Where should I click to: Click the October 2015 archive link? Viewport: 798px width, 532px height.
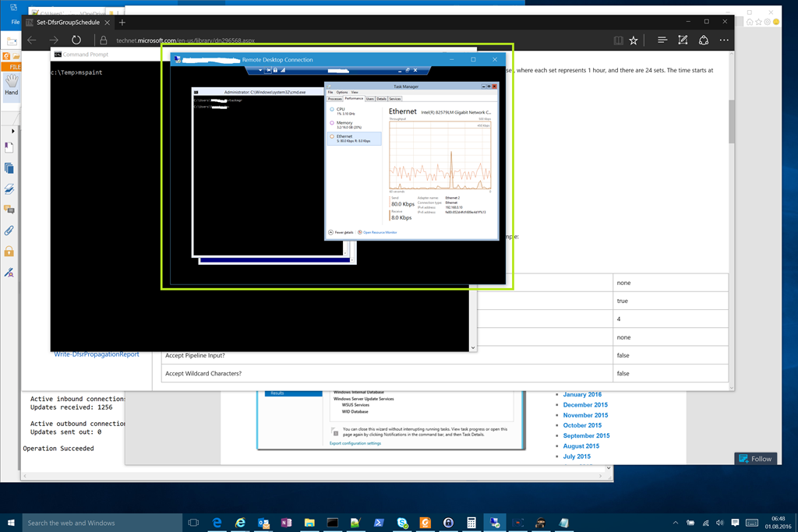pos(582,425)
